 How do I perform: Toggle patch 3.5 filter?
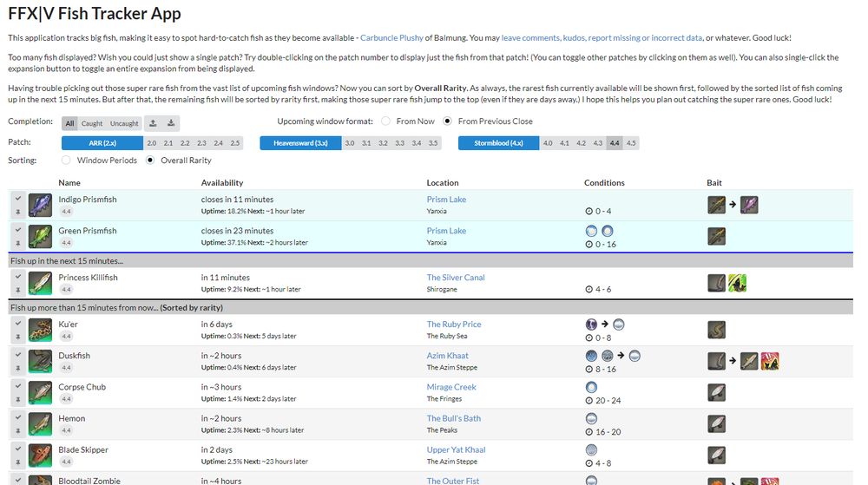click(x=433, y=143)
